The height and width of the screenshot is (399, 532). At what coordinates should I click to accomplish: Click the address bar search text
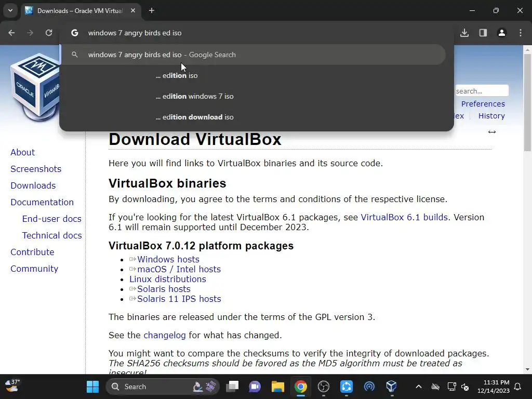point(135,33)
